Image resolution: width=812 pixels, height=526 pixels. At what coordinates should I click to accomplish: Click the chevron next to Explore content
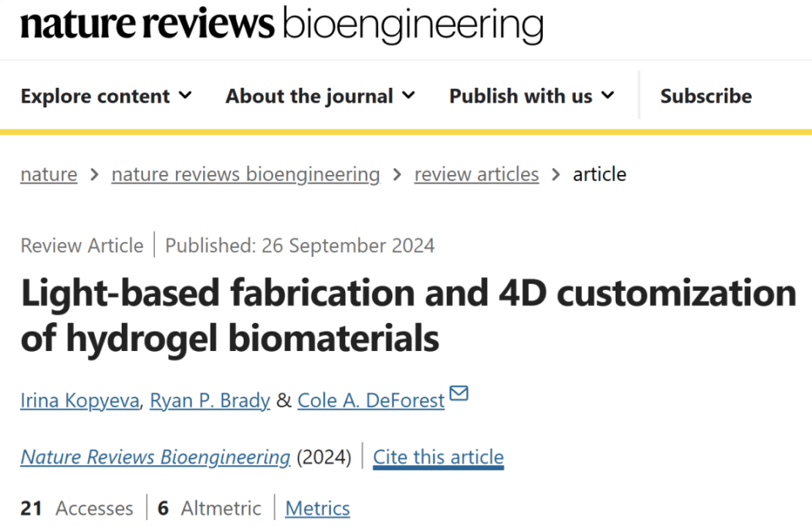[x=185, y=96]
